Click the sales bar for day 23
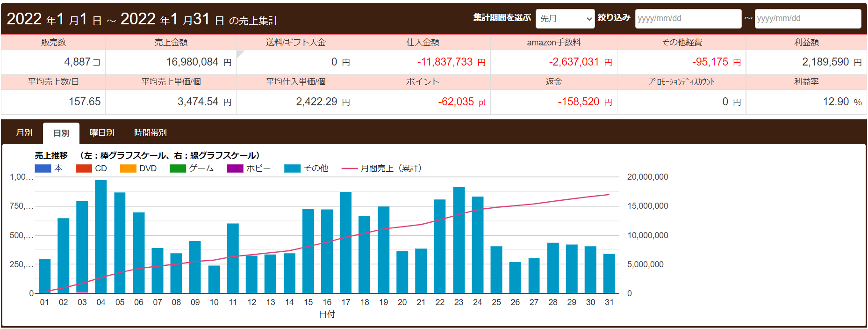 click(x=459, y=240)
